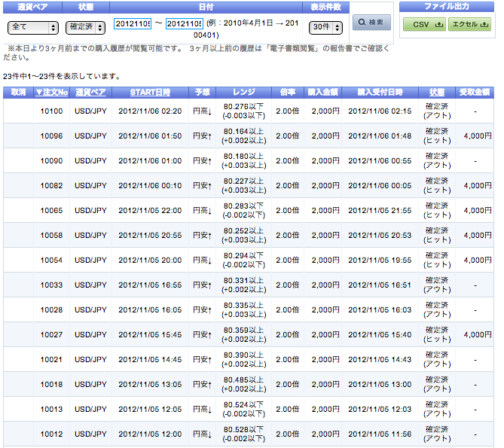Export history with the エクセル button
The width and height of the screenshot is (504, 448).
(470, 24)
